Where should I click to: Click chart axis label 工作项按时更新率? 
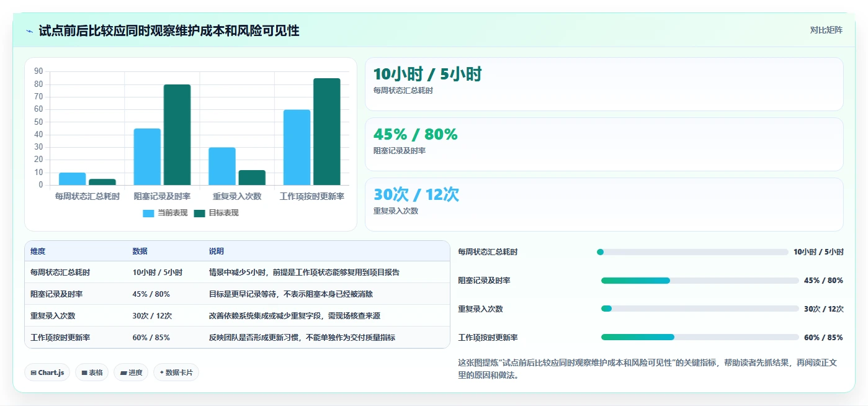312,196
